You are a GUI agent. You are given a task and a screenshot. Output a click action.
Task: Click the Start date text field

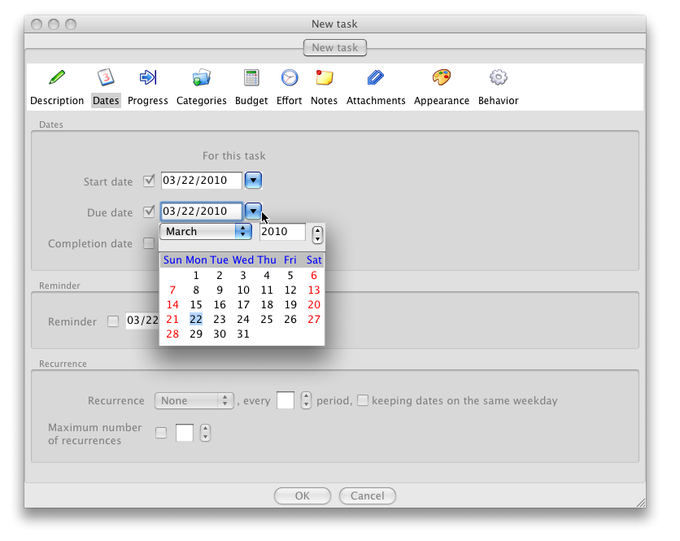201,180
